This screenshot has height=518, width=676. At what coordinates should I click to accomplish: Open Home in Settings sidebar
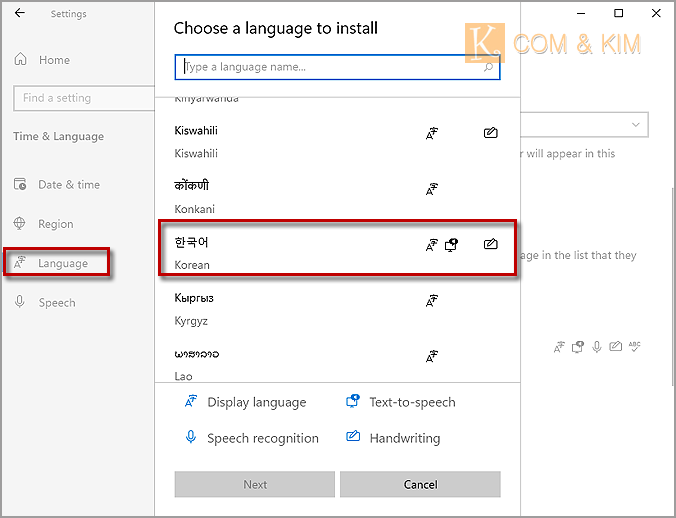click(x=54, y=60)
